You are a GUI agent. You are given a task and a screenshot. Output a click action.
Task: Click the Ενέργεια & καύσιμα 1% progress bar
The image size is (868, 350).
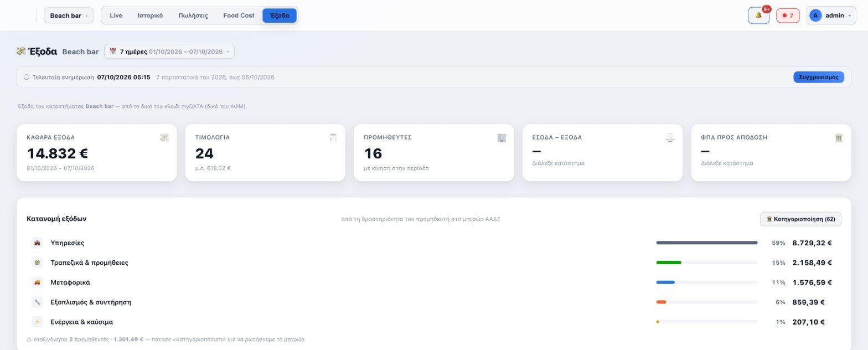707,322
